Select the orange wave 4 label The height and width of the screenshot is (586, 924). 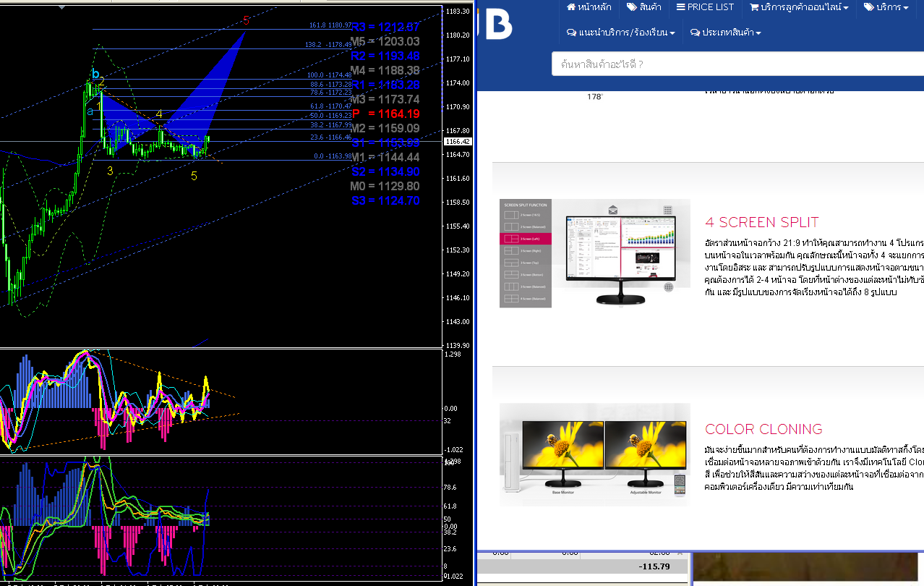click(159, 114)
